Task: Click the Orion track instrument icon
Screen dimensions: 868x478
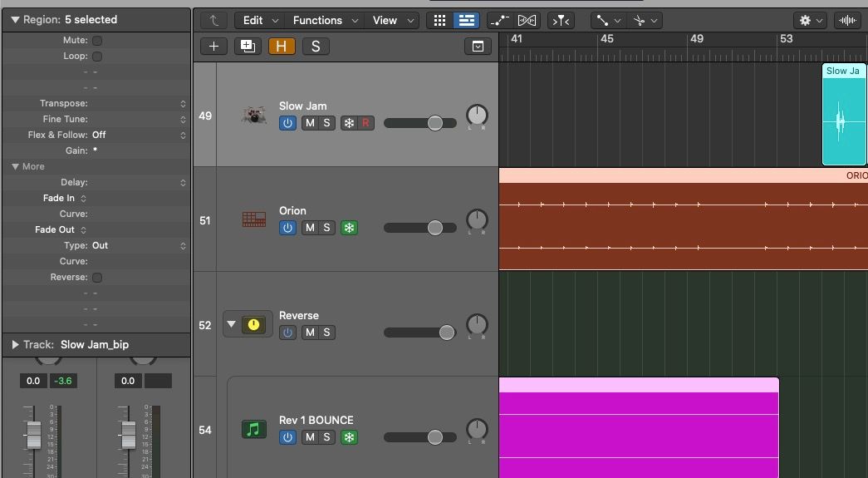Action: click(253, 220)
